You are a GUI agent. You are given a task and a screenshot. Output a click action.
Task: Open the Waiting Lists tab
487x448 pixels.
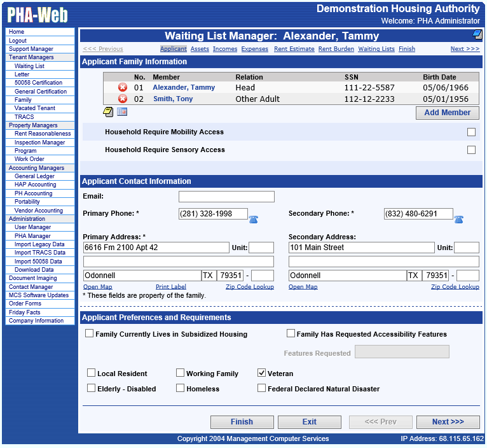pos(376,49)
